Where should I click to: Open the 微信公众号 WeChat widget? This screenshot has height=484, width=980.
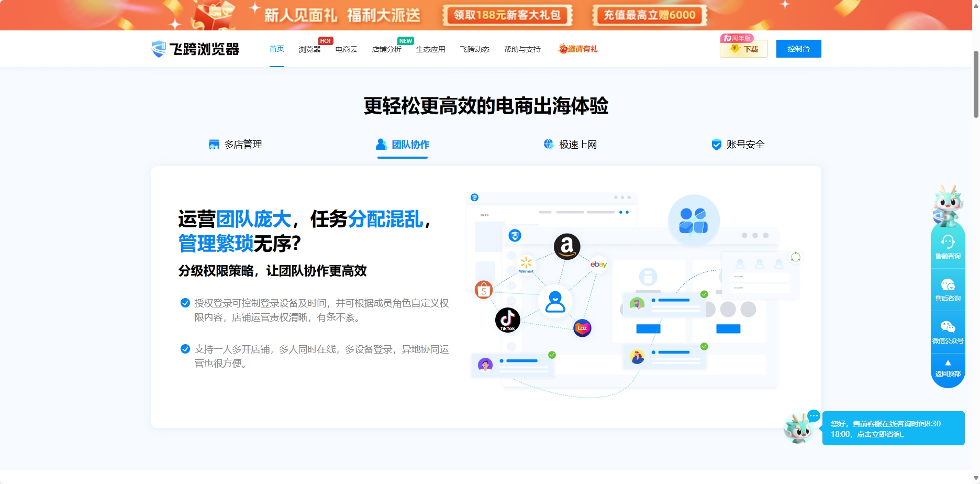(x=948, y=332)
